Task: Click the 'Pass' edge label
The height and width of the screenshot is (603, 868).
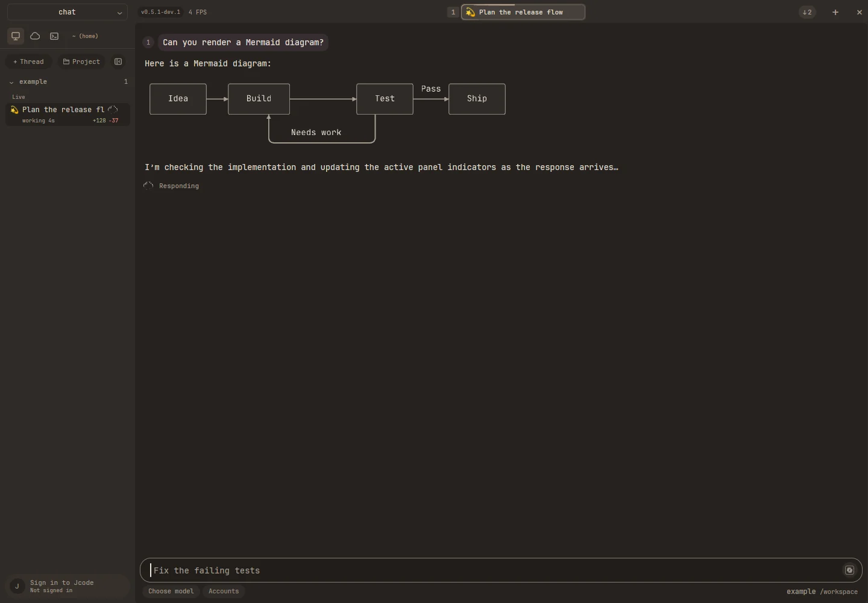Action: point(431,89)
